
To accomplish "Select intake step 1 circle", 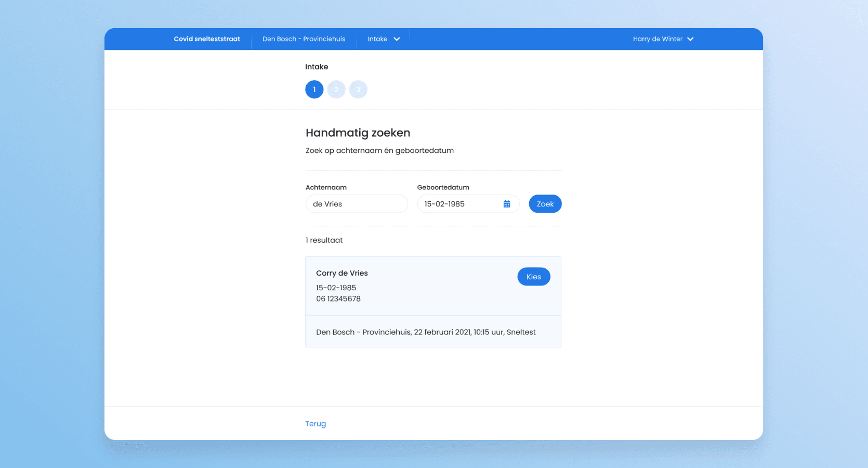I will tap(314, 89).
